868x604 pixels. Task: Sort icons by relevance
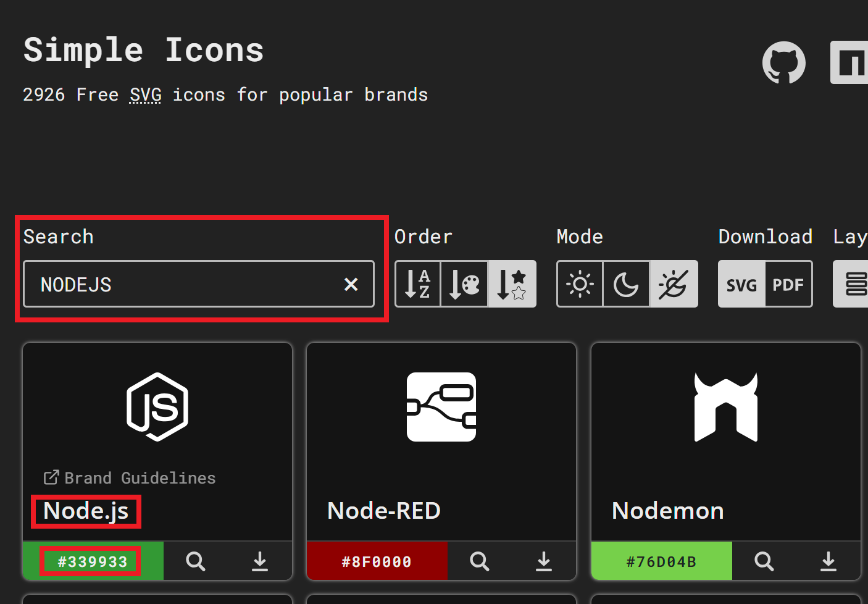512,284
